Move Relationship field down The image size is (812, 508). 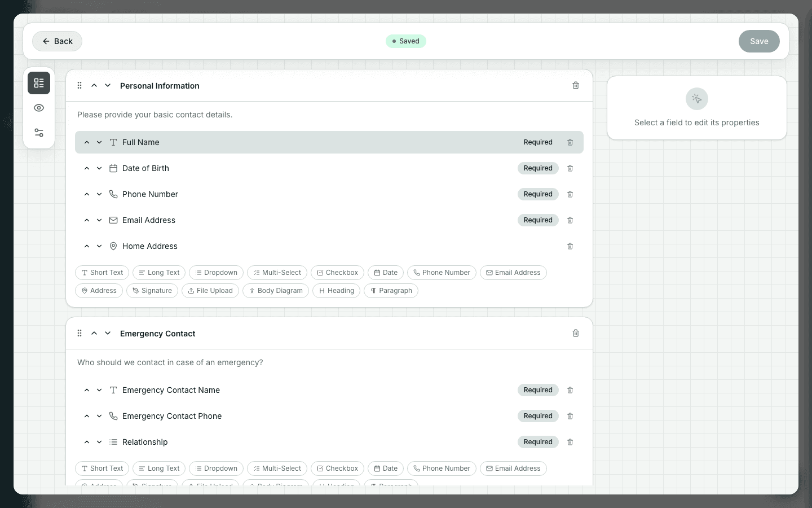99,442
